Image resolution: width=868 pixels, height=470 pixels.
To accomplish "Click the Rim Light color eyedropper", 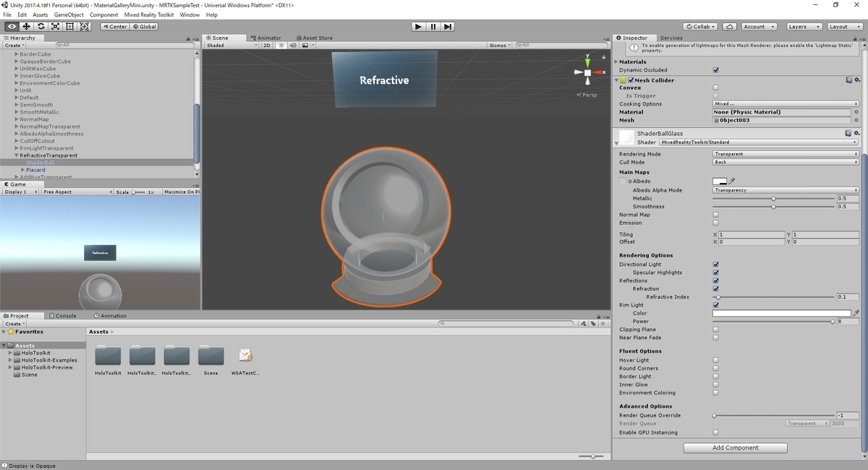I will (x=856, y=313).
